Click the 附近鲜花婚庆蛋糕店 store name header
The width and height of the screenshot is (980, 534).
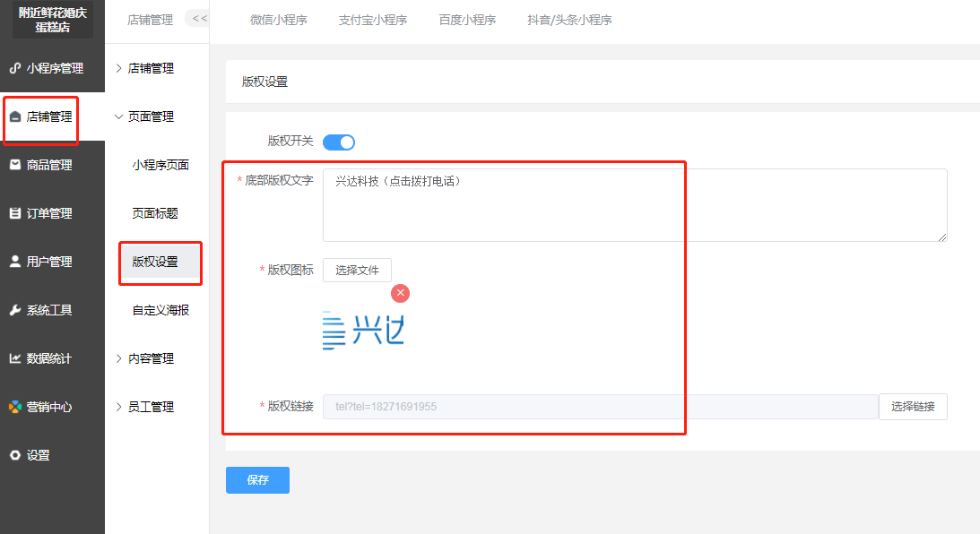pyautogui.click(x=53, y=20)
